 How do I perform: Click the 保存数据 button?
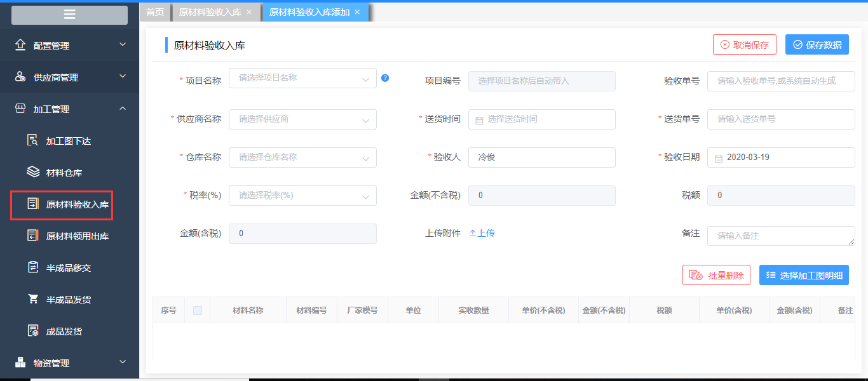click(817, 44)
